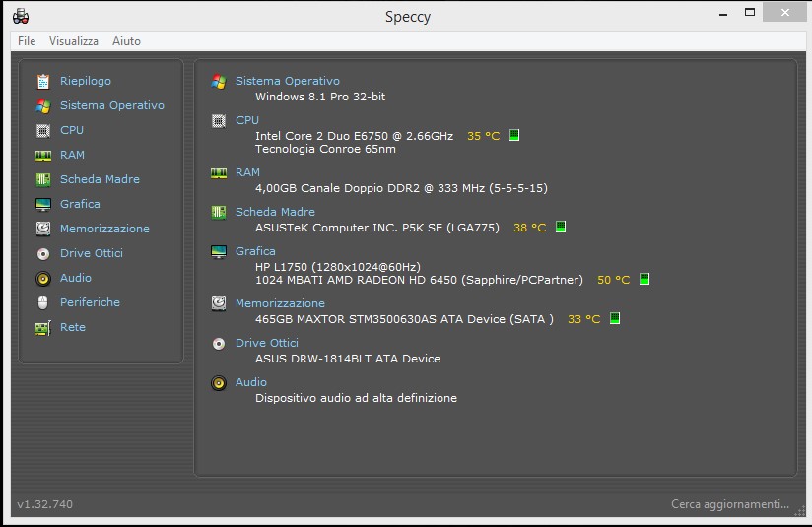
Task: Click the Memorizzazione heading in summary panel
Action: [280, 303]
